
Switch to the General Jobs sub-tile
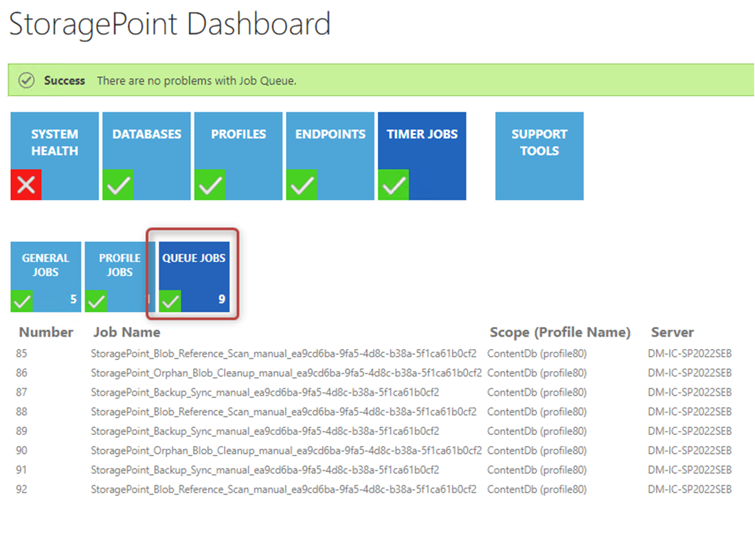pos(45,265)
